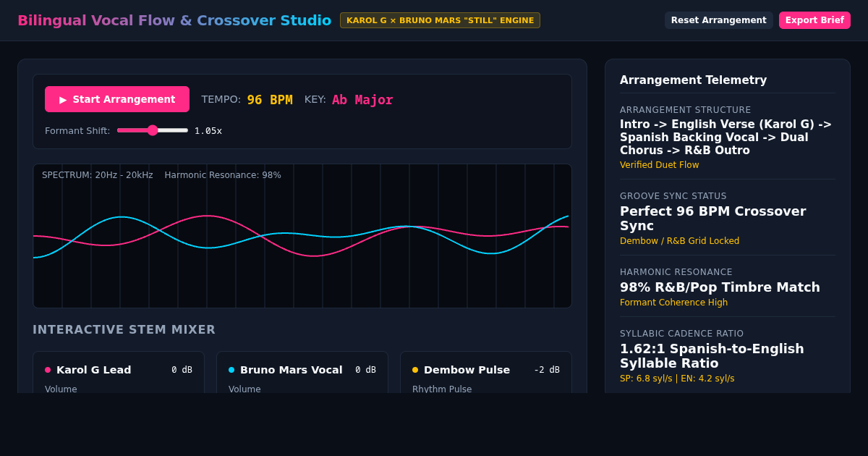Click the SP: 6.8 syl/s | EN: 4.2 syl/s readout

coord(677,379)
